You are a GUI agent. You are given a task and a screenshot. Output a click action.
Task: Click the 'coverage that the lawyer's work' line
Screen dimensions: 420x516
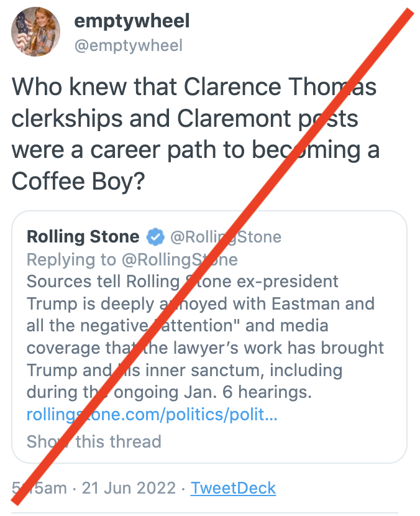click(x=205, y=348)
